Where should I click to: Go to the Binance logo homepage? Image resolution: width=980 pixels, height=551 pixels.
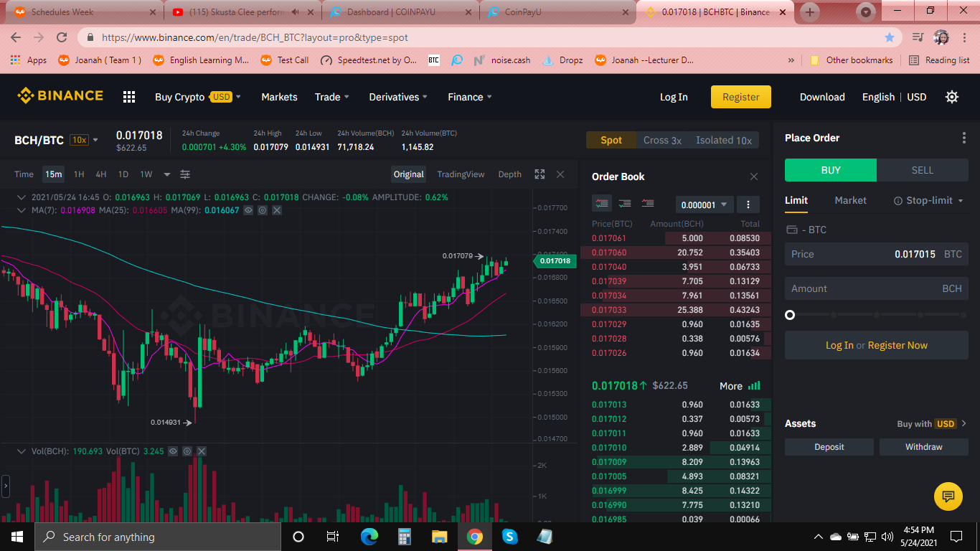(x=60, y=95)
